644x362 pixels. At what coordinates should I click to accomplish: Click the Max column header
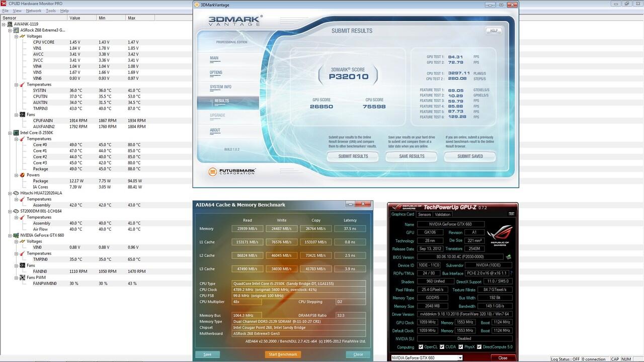point(140,18)
